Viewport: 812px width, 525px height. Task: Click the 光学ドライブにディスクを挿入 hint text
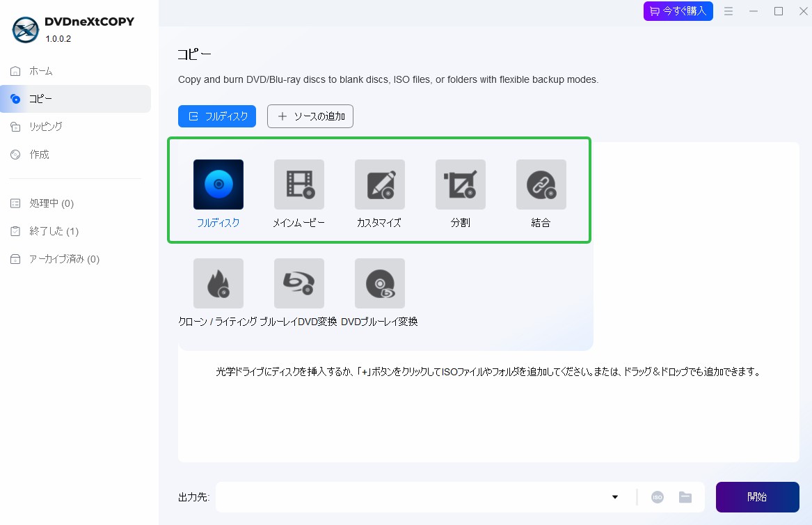point(488,372)
